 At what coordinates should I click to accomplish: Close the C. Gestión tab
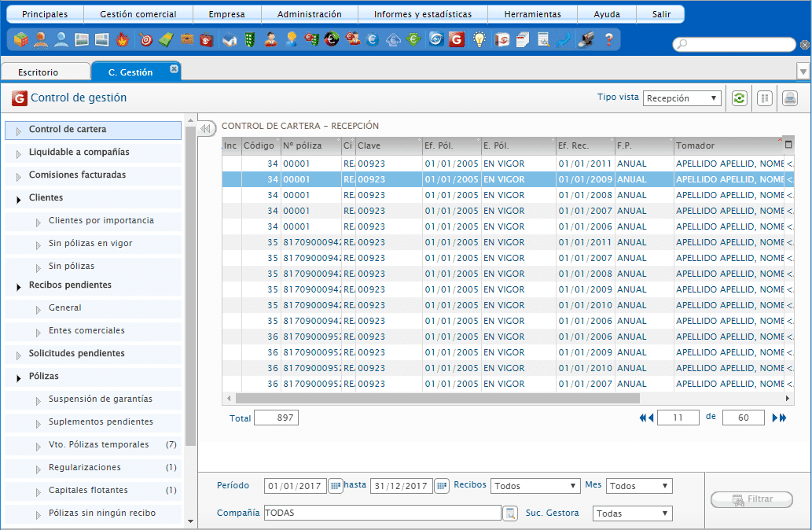(174, 68)
